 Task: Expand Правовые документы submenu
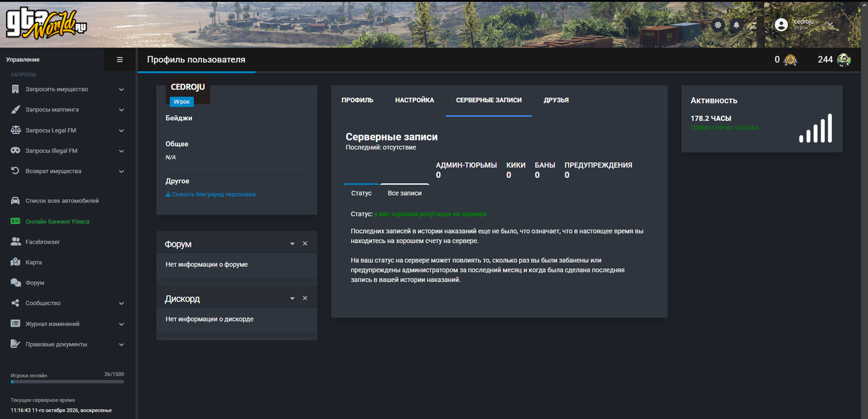tap(121, 344)
